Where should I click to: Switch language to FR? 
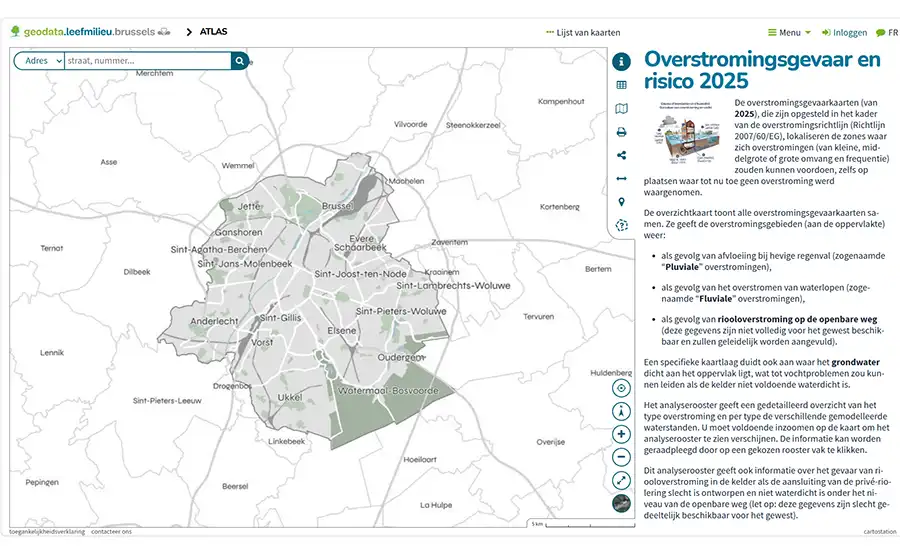pos(887,33)
